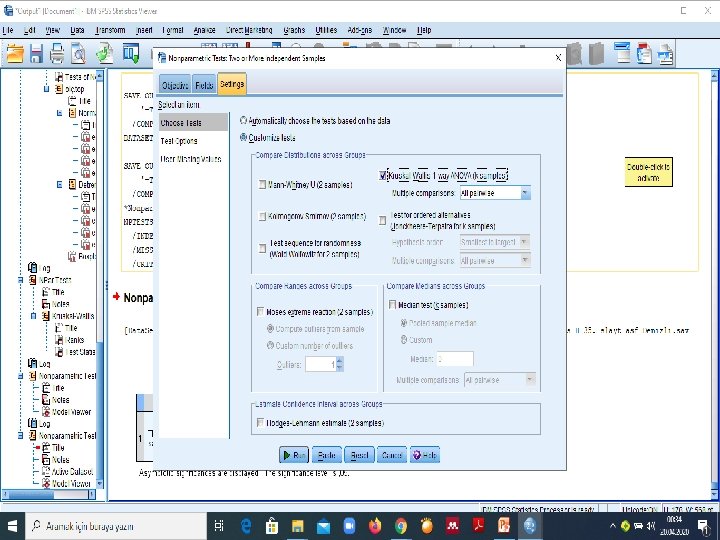Enable Jonckheere-Terpstra ordered alternatives checkbox

[382, 221]
